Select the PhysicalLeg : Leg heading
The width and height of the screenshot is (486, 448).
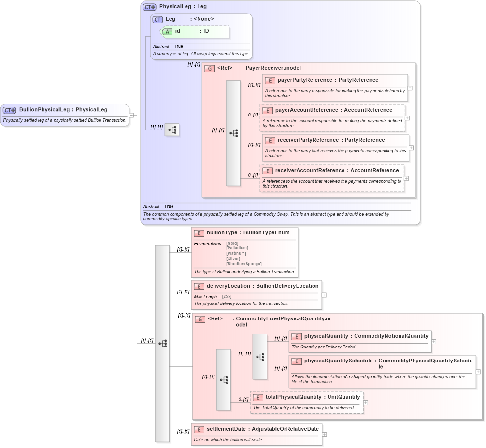[183, 6]
